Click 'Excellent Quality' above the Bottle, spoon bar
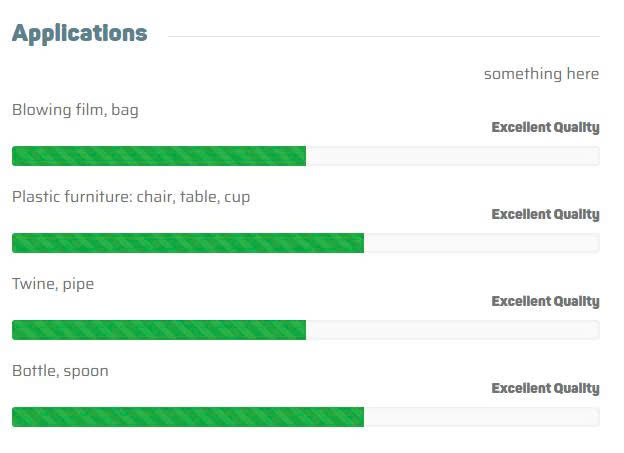 click(x=545, y=389)
